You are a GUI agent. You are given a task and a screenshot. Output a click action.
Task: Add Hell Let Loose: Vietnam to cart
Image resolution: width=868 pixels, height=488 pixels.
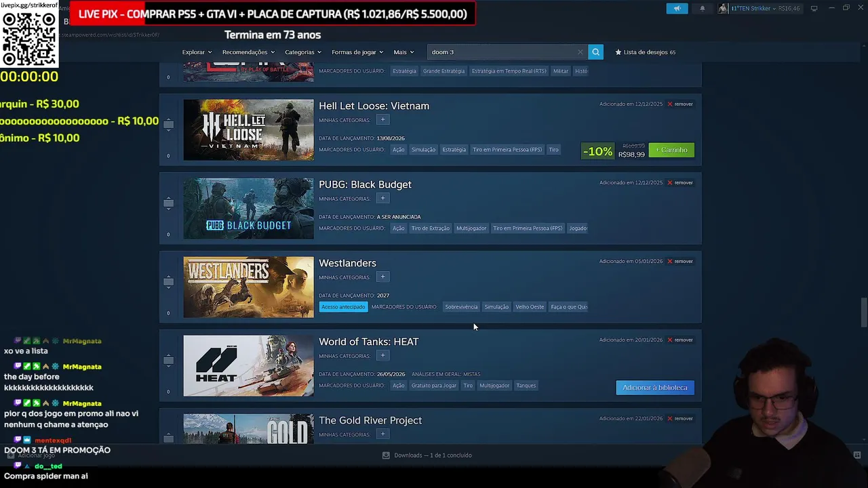click(671, 150)
